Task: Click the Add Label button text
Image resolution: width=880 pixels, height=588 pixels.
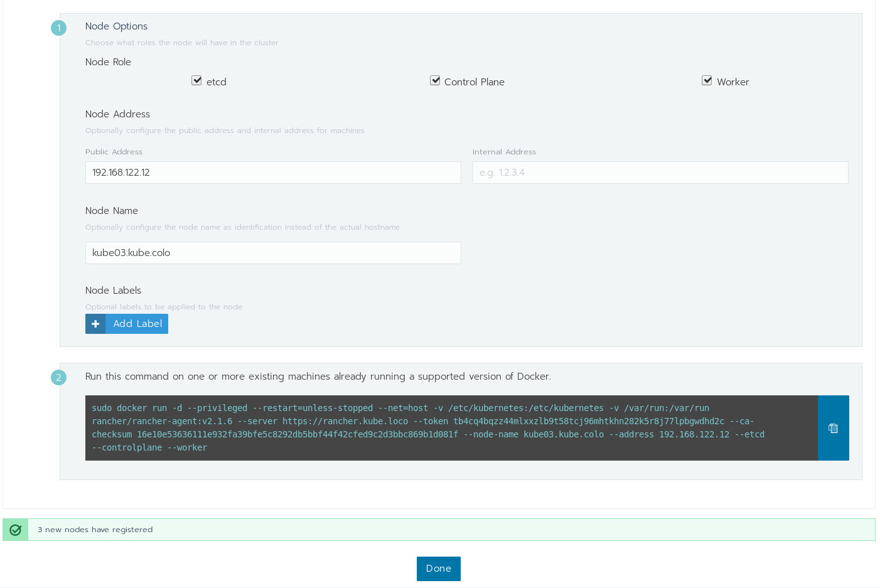Action: [137, 324]
